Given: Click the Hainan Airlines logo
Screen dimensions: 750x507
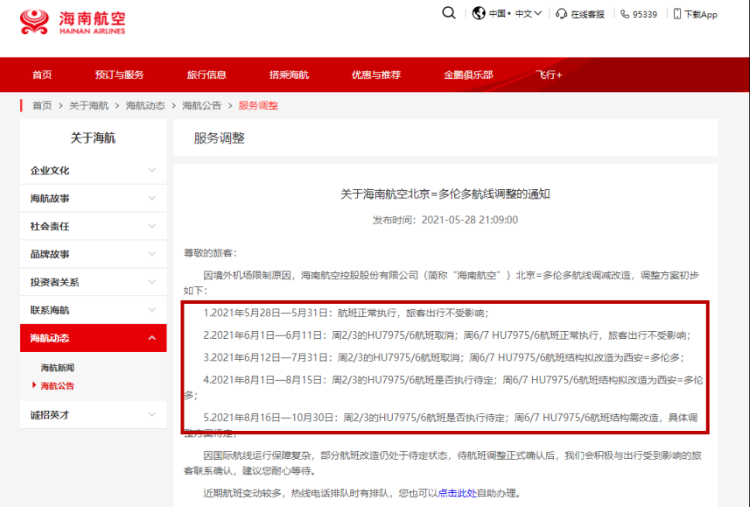Looking at the screenshot, I should click(x=72, y=22).
